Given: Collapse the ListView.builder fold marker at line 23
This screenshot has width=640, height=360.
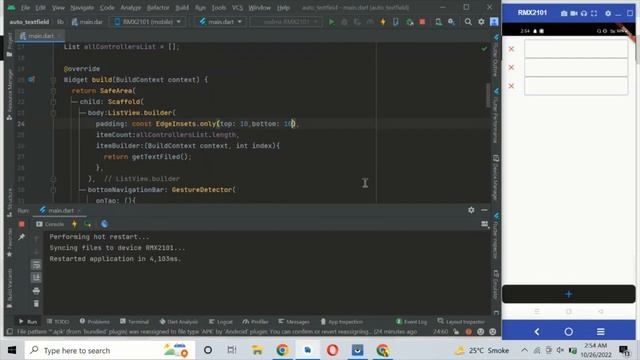Looking at the screenshot, I should [x=53, y=113].
